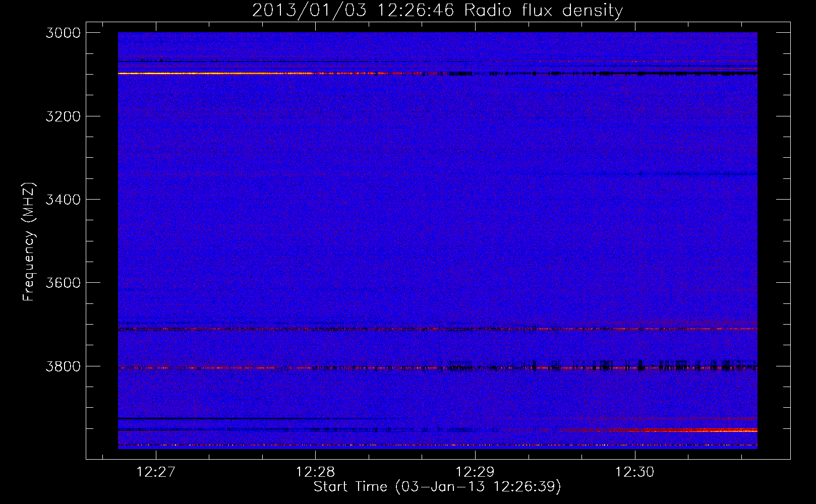Click the 3400 frequency axis label
816x504 pixels.
[x=63, y=200]
